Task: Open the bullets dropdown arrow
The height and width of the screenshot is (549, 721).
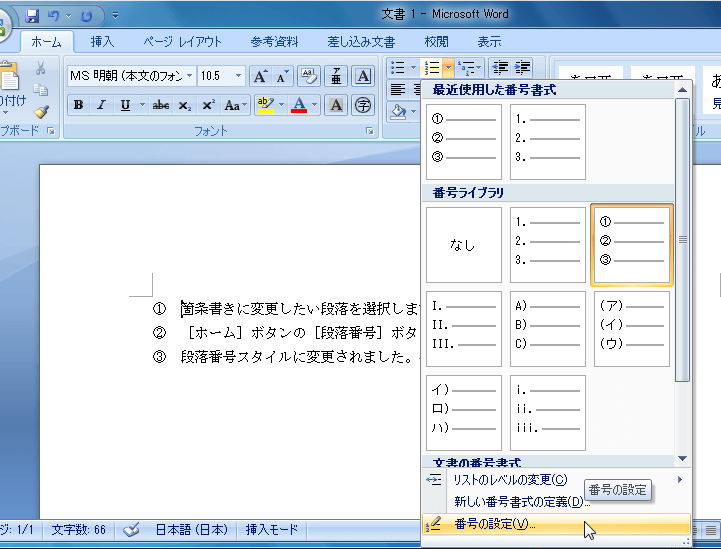Action: (x=413, y=68)
